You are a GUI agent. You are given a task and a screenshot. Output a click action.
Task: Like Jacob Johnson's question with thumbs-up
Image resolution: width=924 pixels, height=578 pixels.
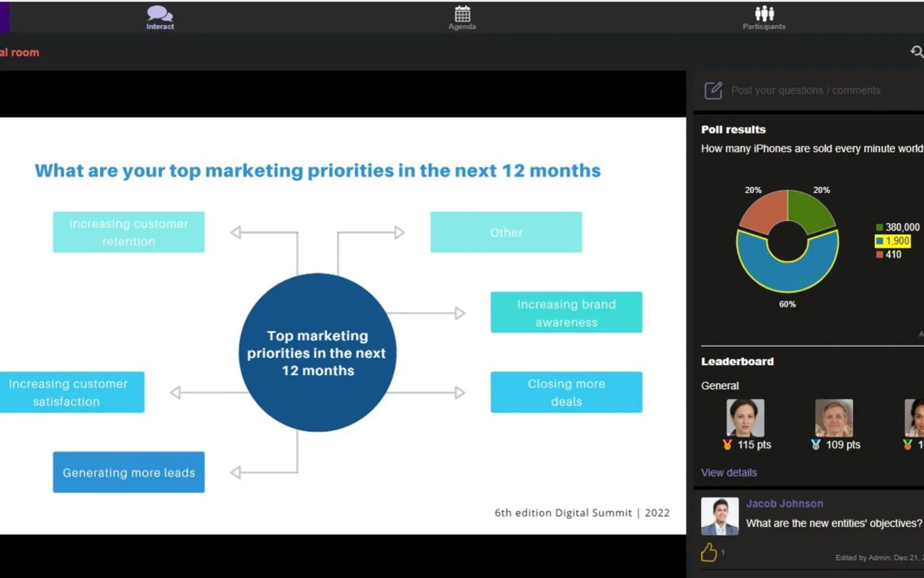(x=709, y=553)
